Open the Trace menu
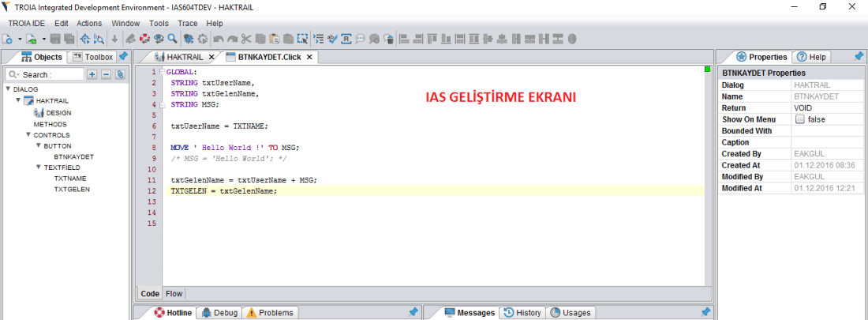This screenshot has width=868, height=320. tap(187, 23)
